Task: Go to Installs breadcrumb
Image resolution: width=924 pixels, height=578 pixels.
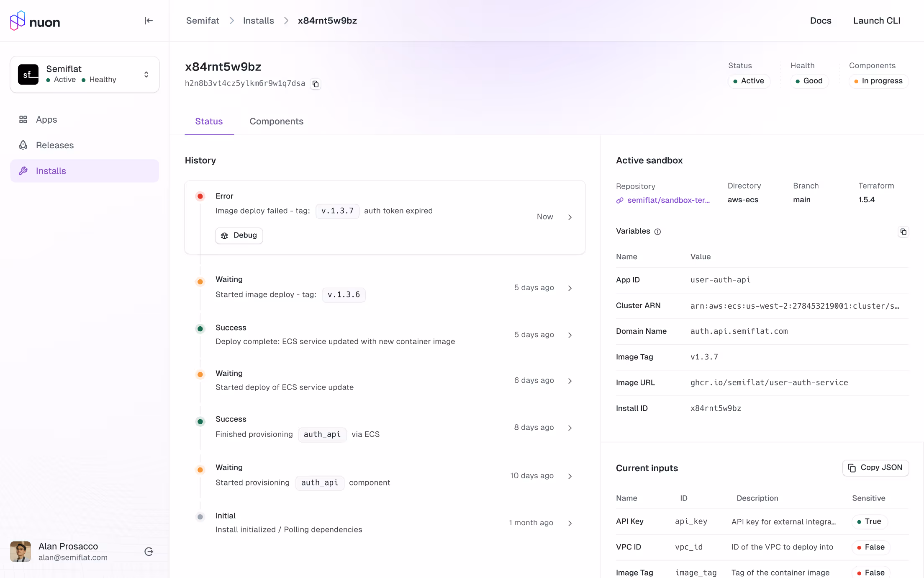Action: [259, 21]
